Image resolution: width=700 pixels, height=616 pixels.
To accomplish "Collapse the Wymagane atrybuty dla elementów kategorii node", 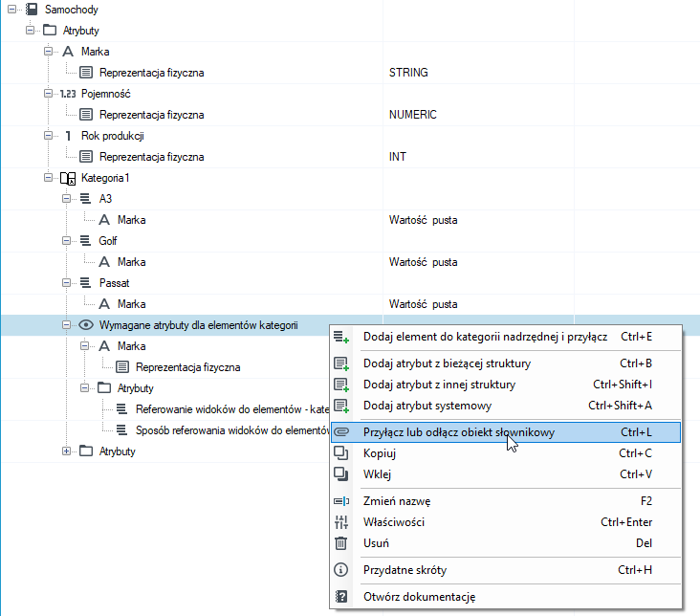I will coord(66,325).
